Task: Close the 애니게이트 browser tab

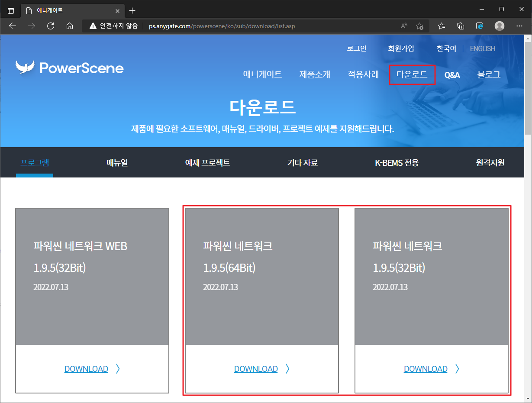Action: 117,11
